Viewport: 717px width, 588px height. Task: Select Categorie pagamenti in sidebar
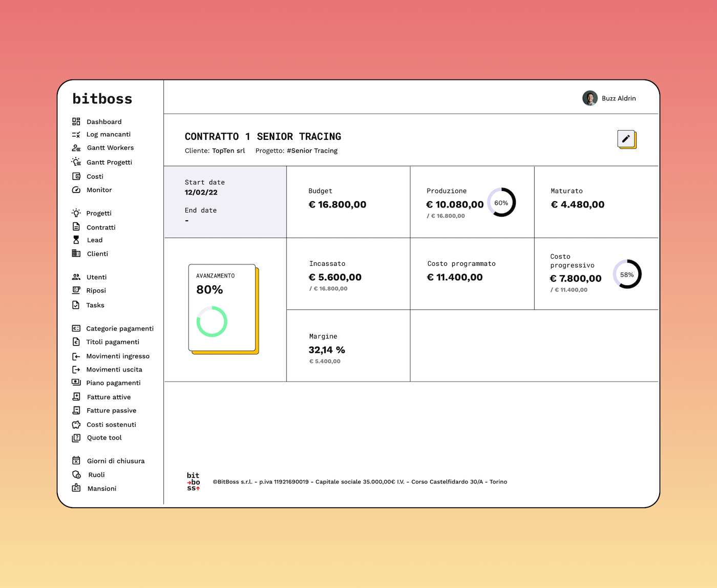point(119,329)
